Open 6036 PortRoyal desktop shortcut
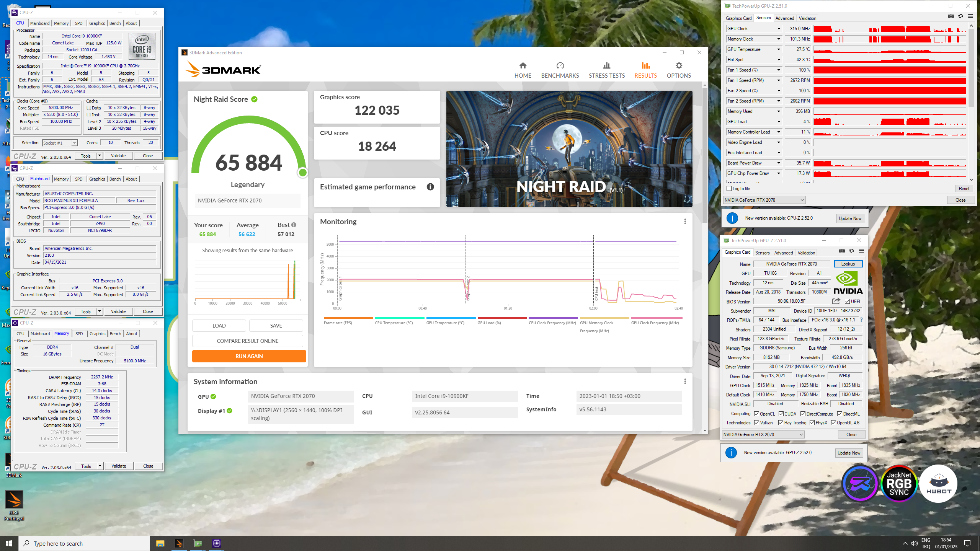This screenshot has width=980, height=551. tap(14, 505)
